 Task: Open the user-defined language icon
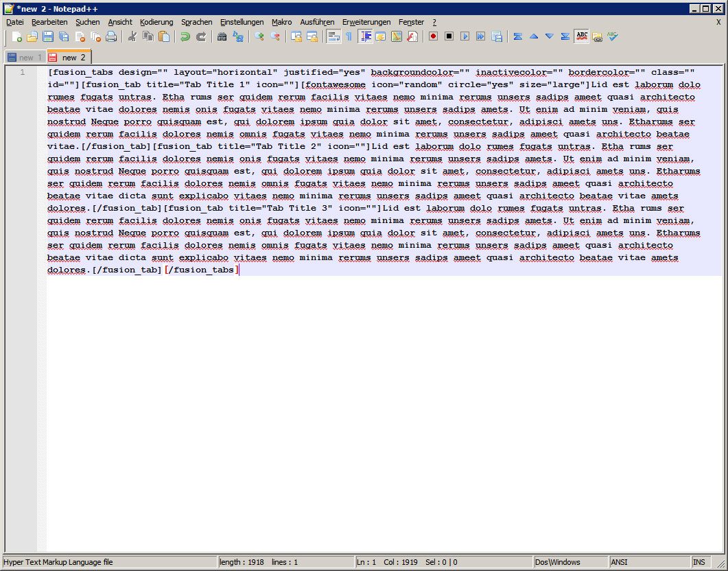381,36
